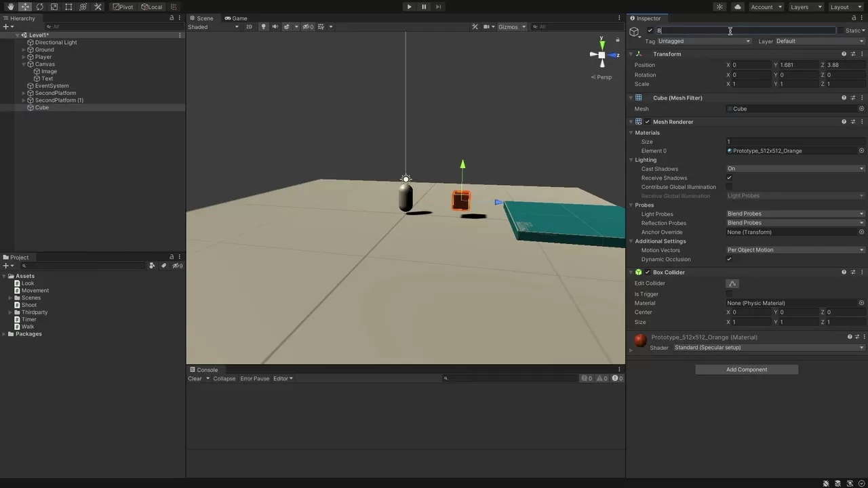
Task: Open the Light Probes dropdown
Action: coord(793,213)
